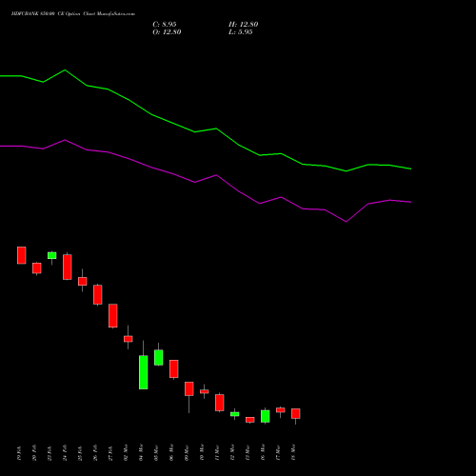Select the 06 Mar date label

tap(171, 452)
